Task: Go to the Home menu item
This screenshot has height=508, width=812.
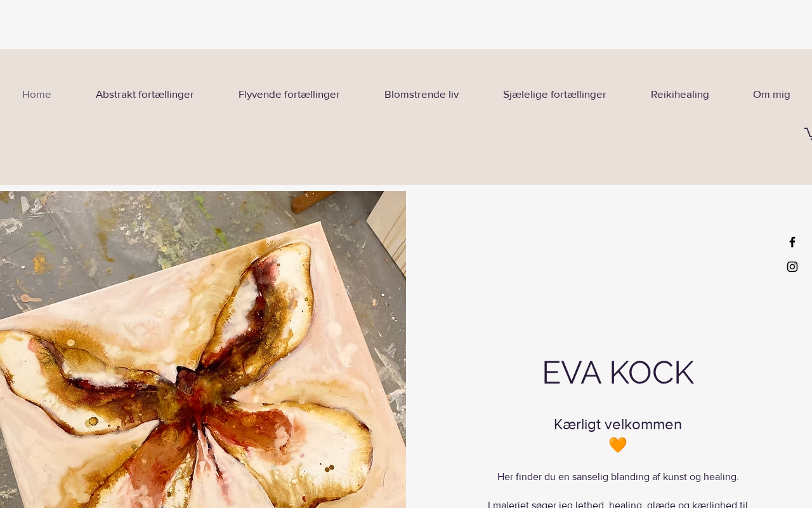Action: 37,95
